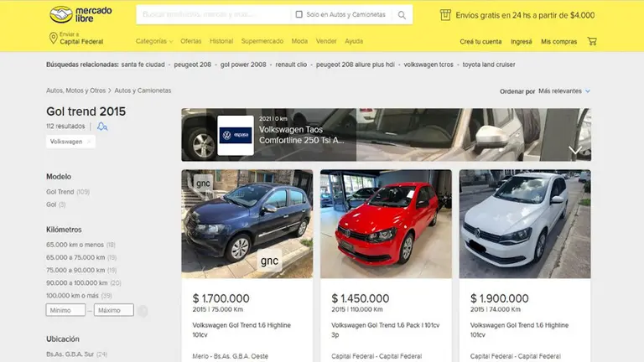Filter '90.000 a 100.000 km'
Screen dimensions: 644x362
tap(77, 282)
